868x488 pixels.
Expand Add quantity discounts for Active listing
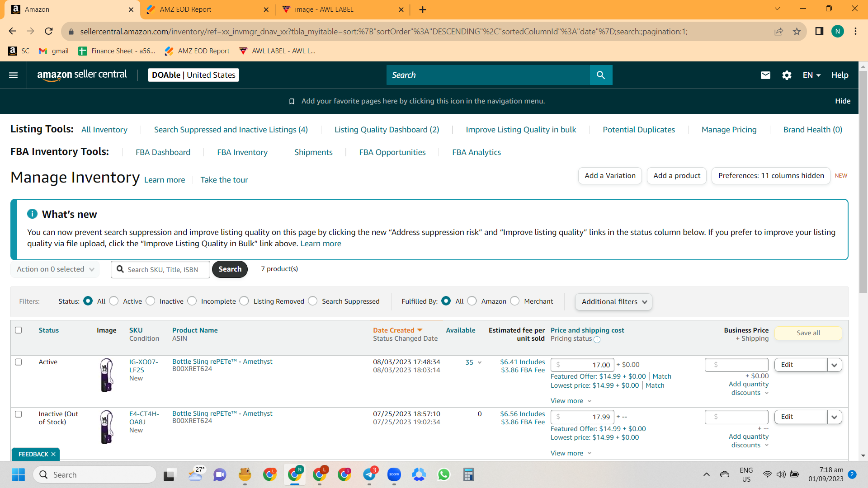coord(749,389)
